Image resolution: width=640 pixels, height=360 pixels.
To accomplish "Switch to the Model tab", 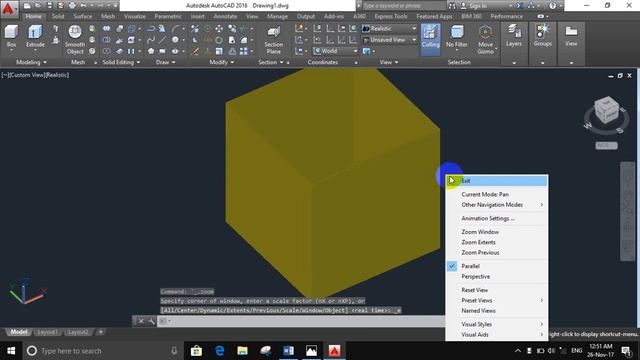I will tap(19, 332).
